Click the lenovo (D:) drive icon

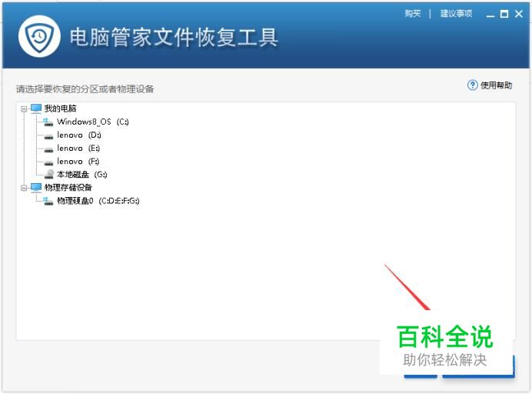(48, 136)
